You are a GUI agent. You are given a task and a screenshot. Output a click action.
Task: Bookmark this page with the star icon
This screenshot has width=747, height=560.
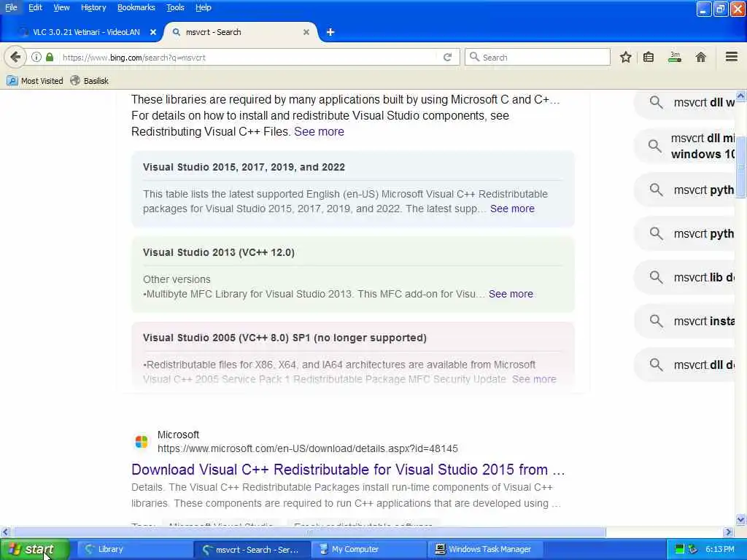tap(625, 57)
